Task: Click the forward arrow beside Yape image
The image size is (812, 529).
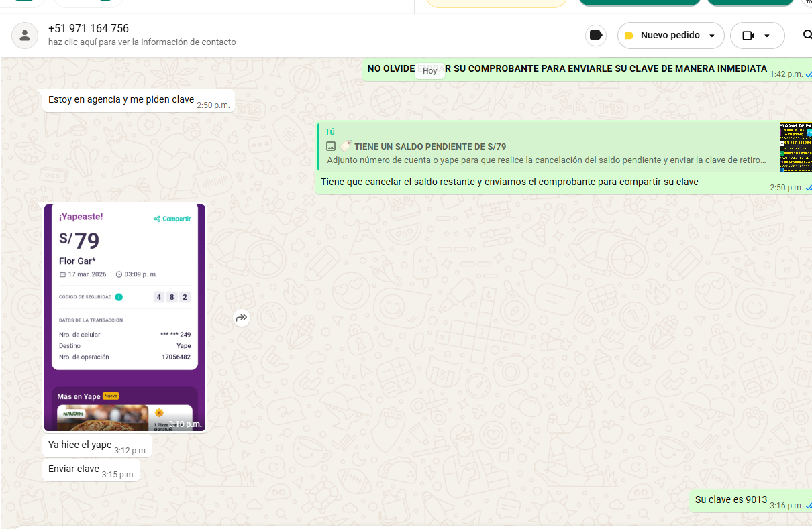Action: (x=242, y=318)
